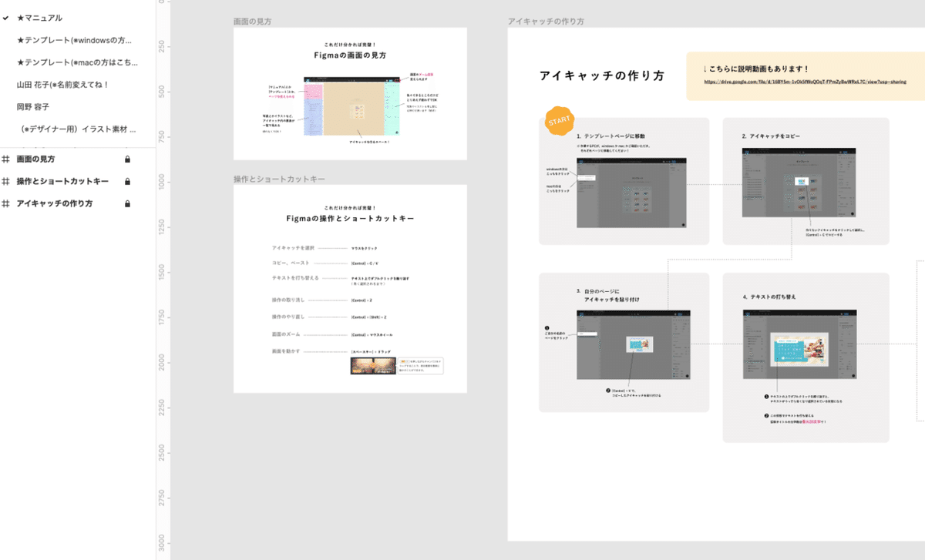The image size is (925, 560).
Task: Unlock the 操作とショートカットキー layer
Action: pos(127,182)
